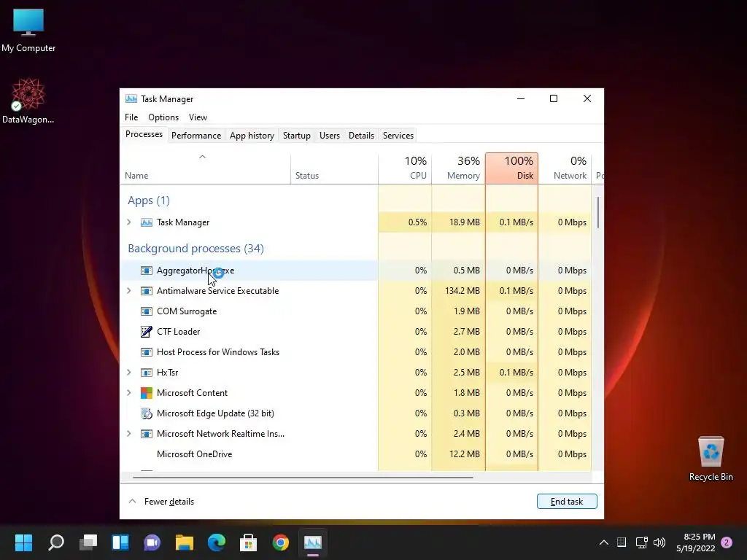The width and height of the screenshot is (747, 560).
Task: Launch Microsoft Edge from the taskbar
Action: (x=217, y=542)
